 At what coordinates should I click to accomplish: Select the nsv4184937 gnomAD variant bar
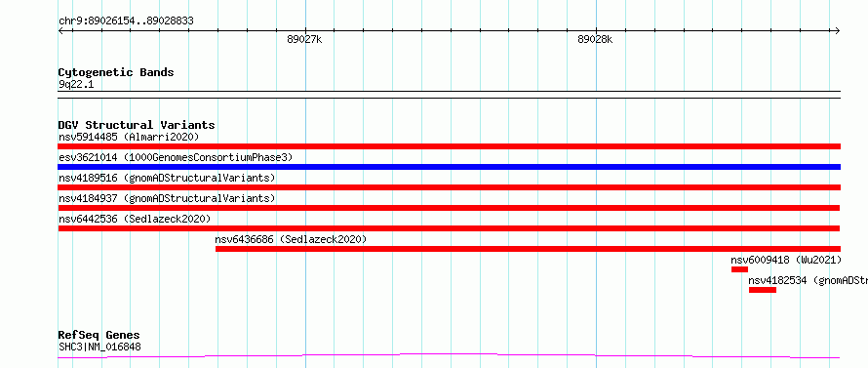pyautogui.click(x=449, y=208)
